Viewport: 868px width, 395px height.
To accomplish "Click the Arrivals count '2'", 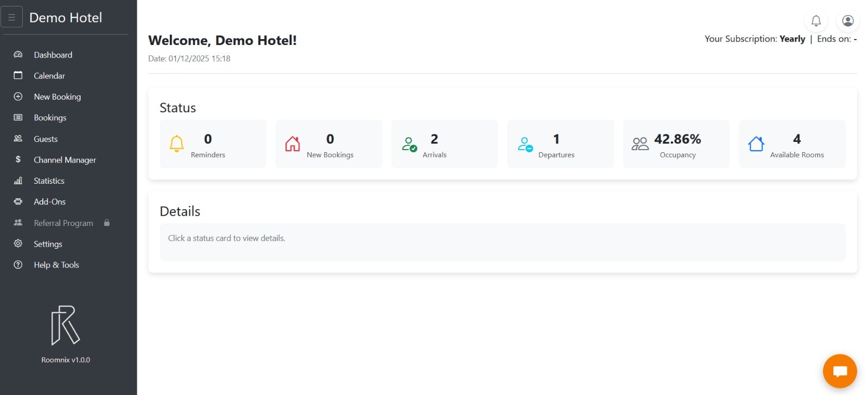I will coord(435,139).
